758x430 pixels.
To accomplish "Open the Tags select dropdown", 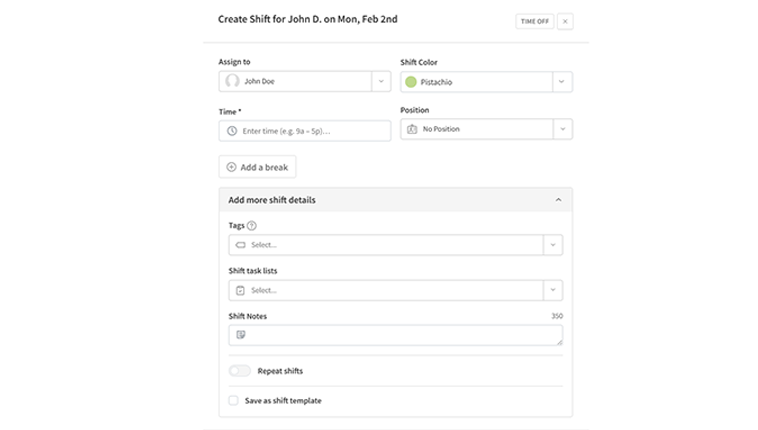I will (x=552, y=245).
